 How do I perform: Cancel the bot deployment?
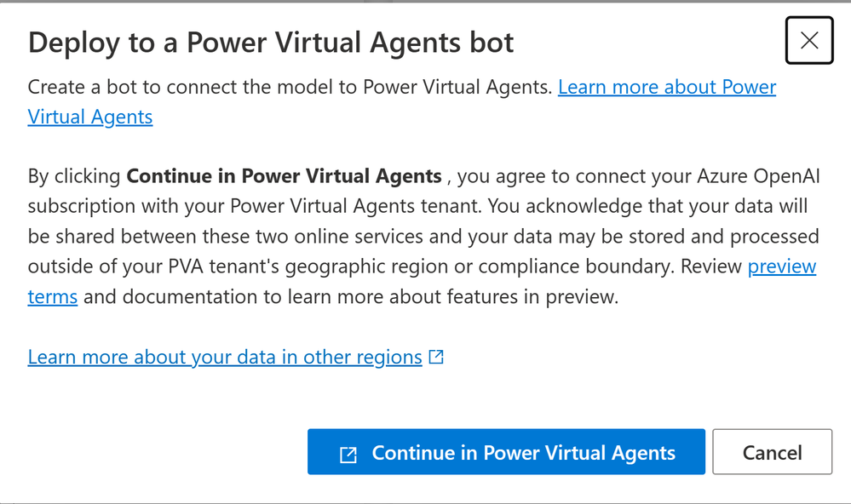pyautogui.click(x=772, y=452)
